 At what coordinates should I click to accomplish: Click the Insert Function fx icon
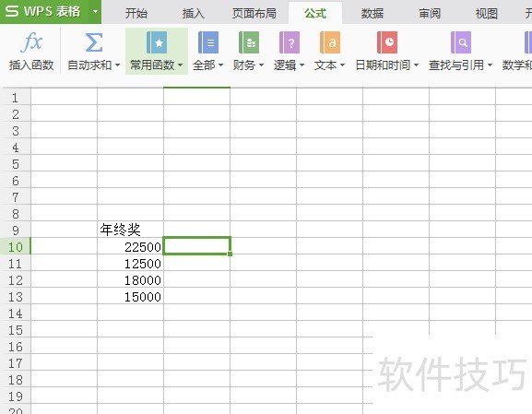(31, 42)
